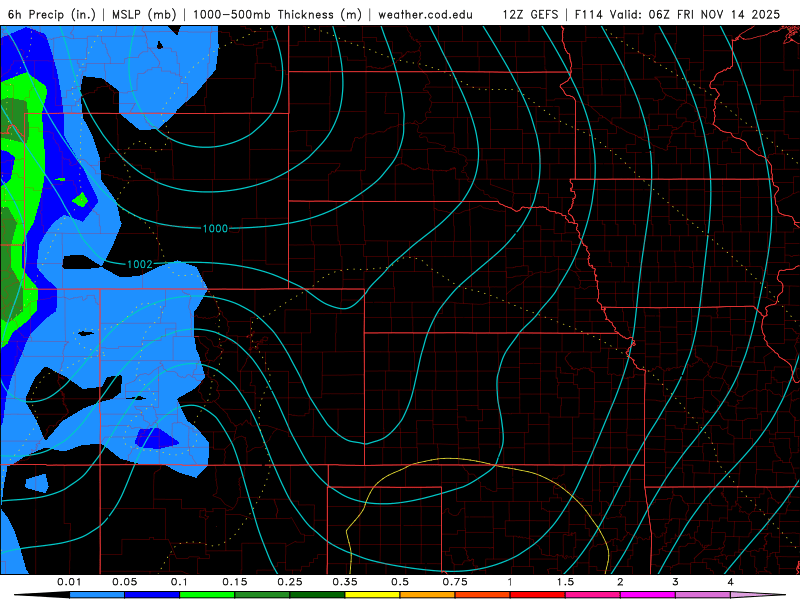Click 'Valid: 06Z FRI NOV 14 2025' text
Viewport: 800px width, 600px height.
695,14
